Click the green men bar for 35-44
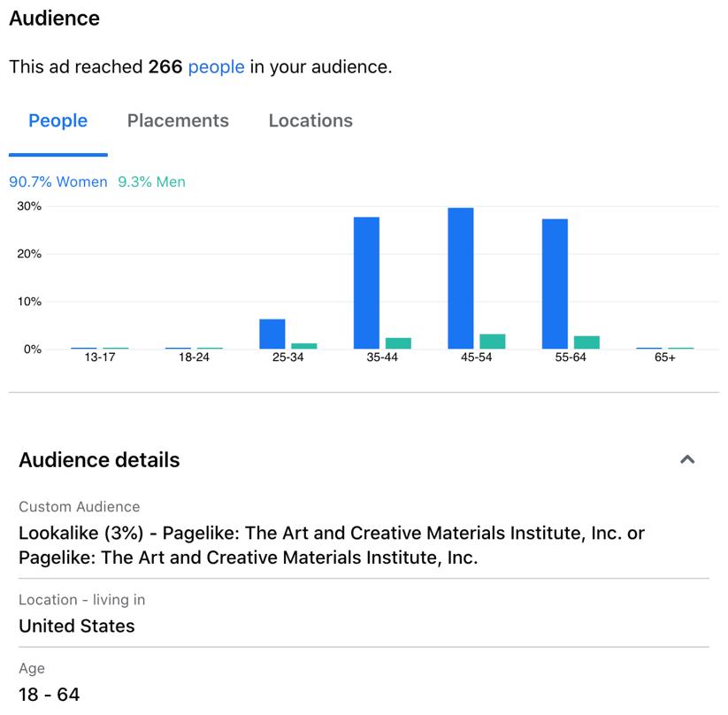Viewport: 728px width, 715px height. (398, 343)
